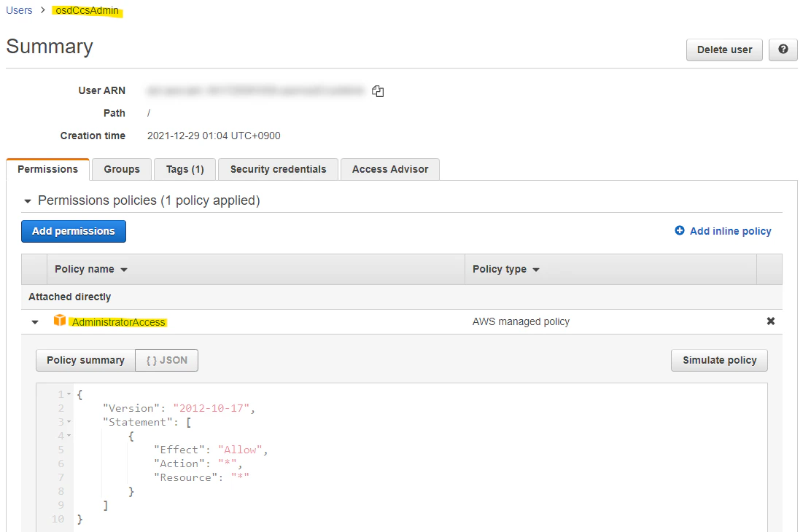Copy the User ARN to clipboard
This screenshot has width=811, height=532.
point(378,91)
